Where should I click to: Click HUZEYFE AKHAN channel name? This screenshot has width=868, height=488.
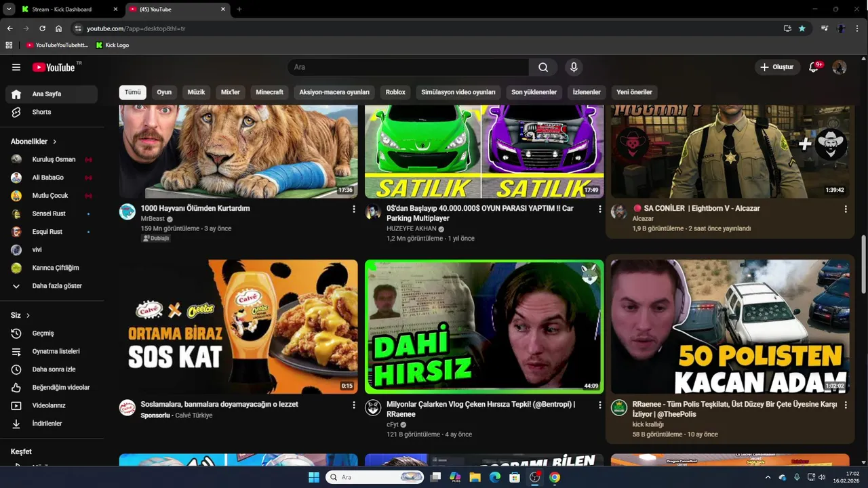point(412,229)
